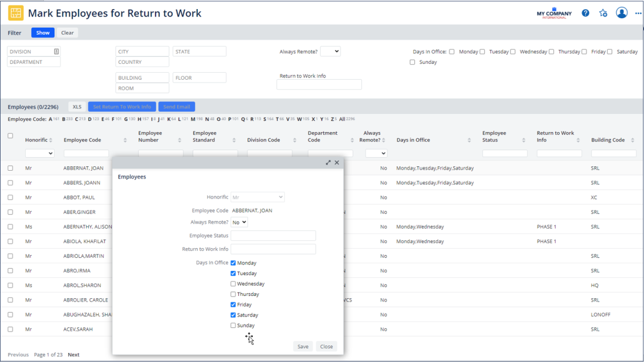Click Employee Status field in dialog
This screenshot has width=644, height=362.
[273, 235]
